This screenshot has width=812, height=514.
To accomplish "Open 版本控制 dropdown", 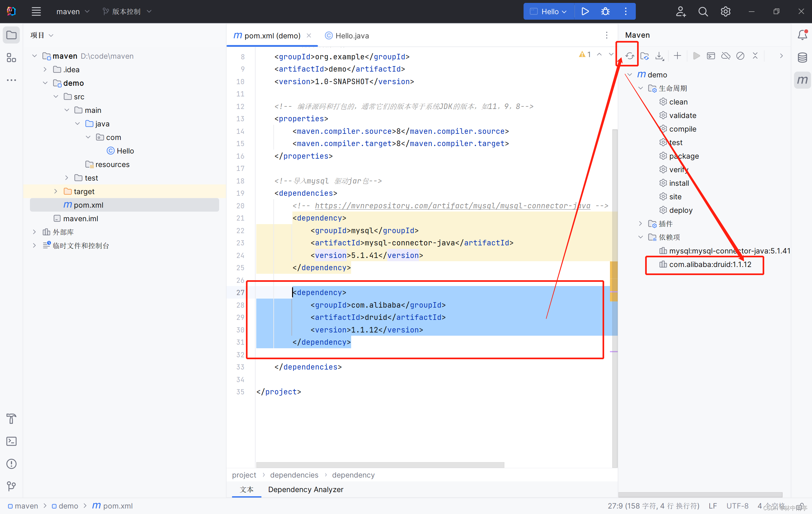I will click(x=127, y=12).
